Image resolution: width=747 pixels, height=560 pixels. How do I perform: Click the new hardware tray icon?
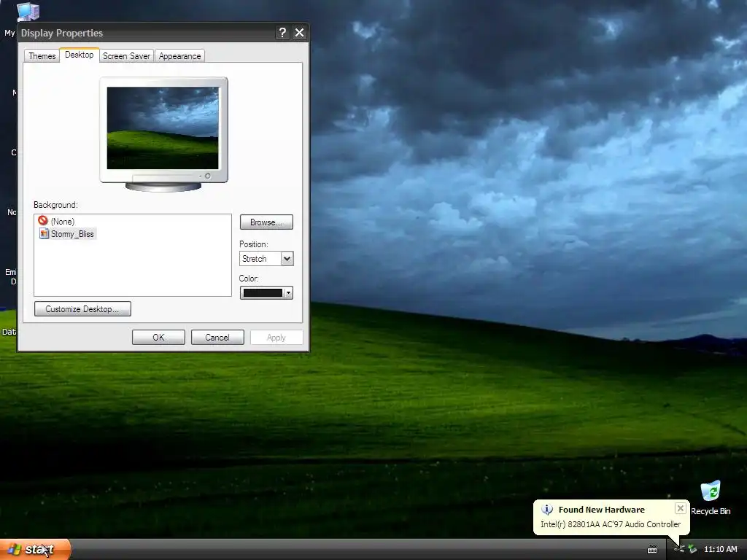point(679,550)
